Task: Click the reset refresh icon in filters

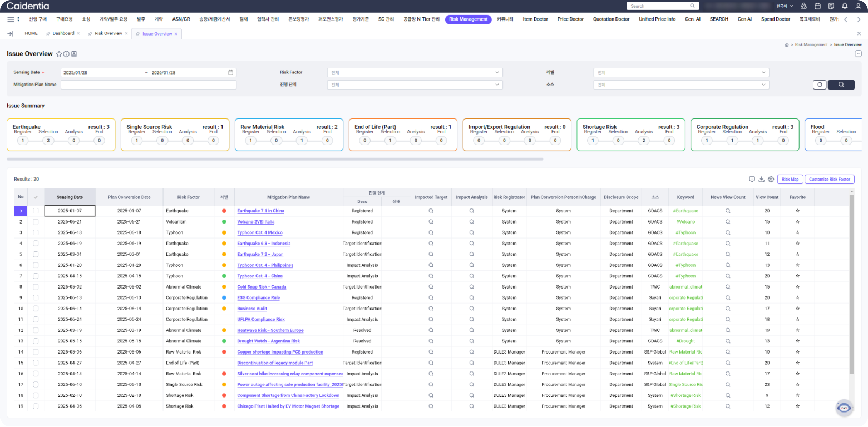Action: click(x=819, y=85)
